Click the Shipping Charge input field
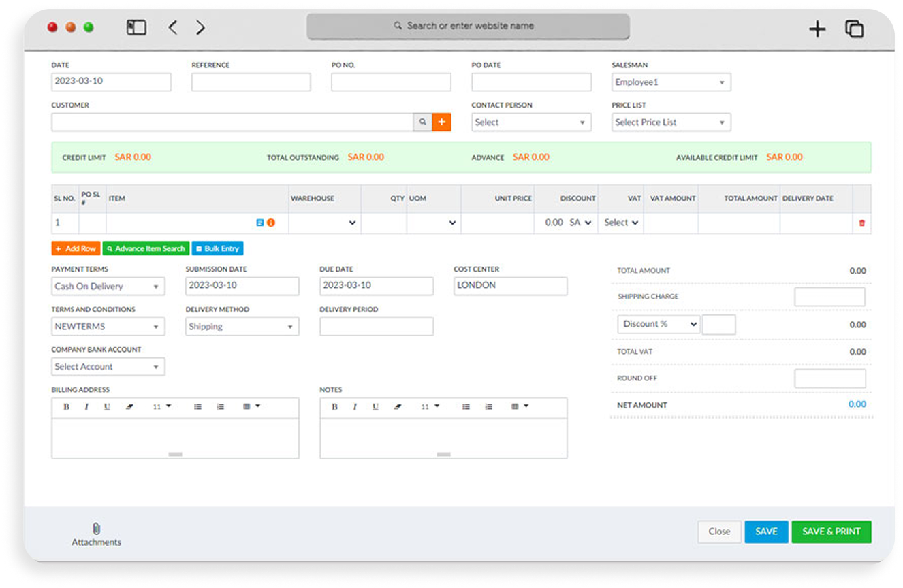The width and height of the screenshot is (903, 588). 829,297
